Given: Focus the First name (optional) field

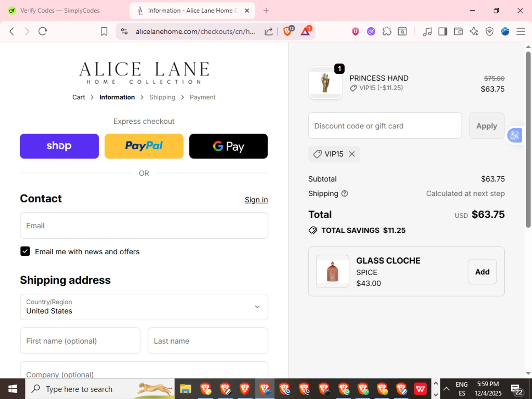Looking at the screenshot, I should pos(80,341).
